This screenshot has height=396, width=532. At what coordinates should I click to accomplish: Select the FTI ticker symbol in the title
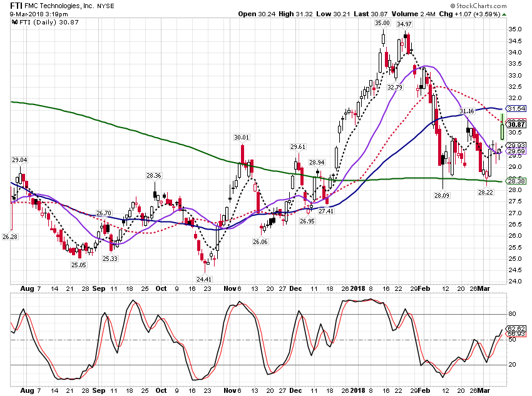[x=16, y=6]
